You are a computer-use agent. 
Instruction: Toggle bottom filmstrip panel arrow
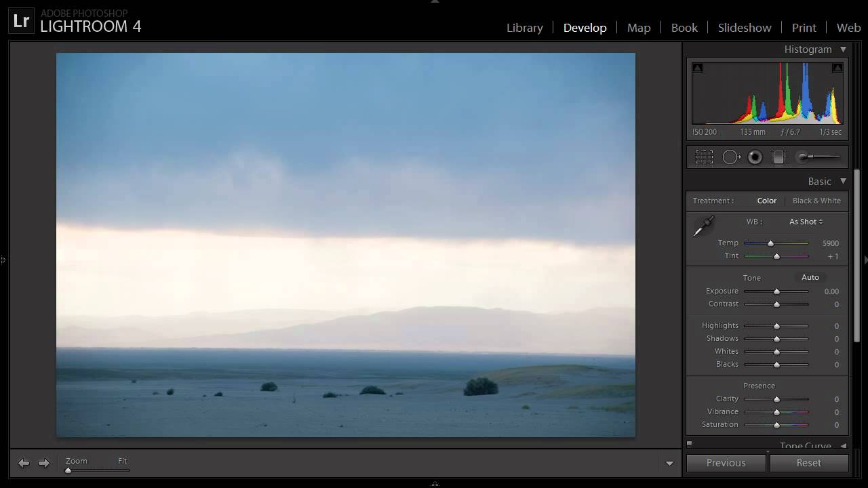435,484
